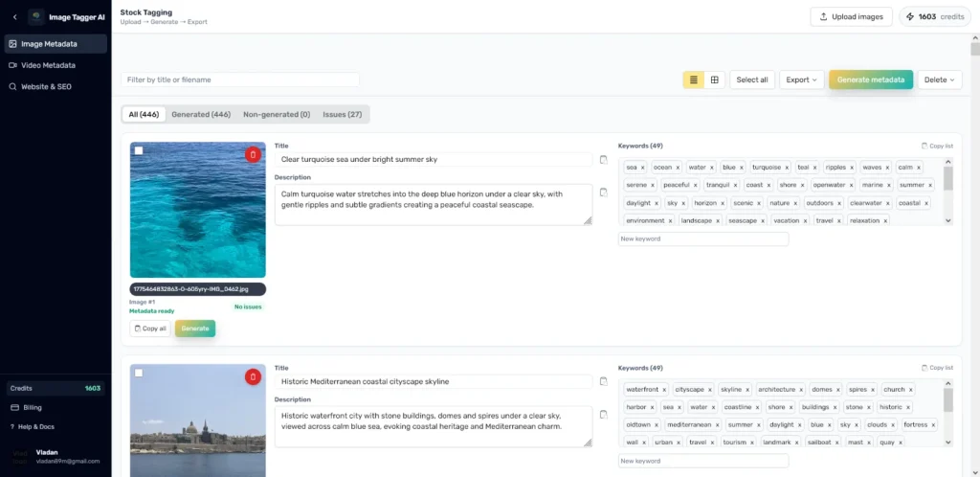The height and width of the screenshot is (477, 980).
Task: Copy keyword list for second image
Action: pyautogui.click(x=937, y=368)
